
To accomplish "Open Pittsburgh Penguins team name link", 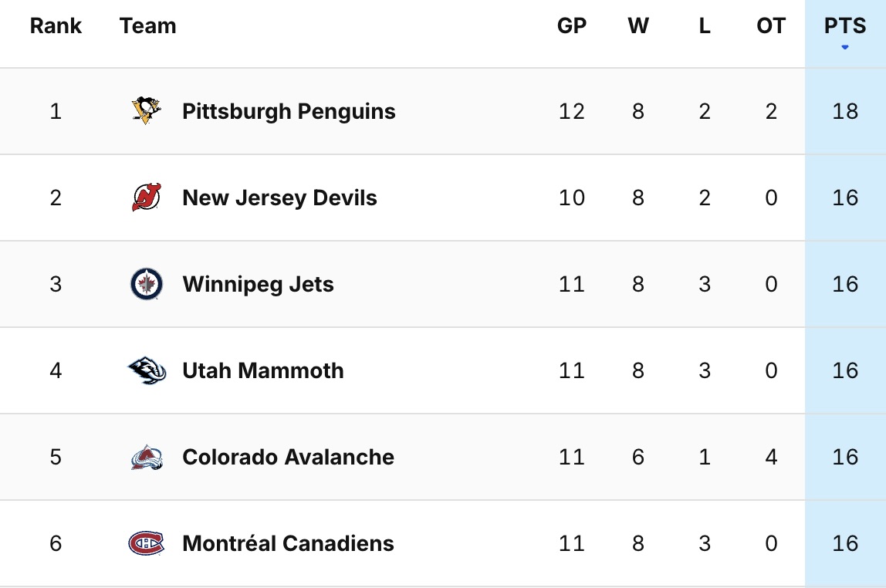I will [289, 111].
